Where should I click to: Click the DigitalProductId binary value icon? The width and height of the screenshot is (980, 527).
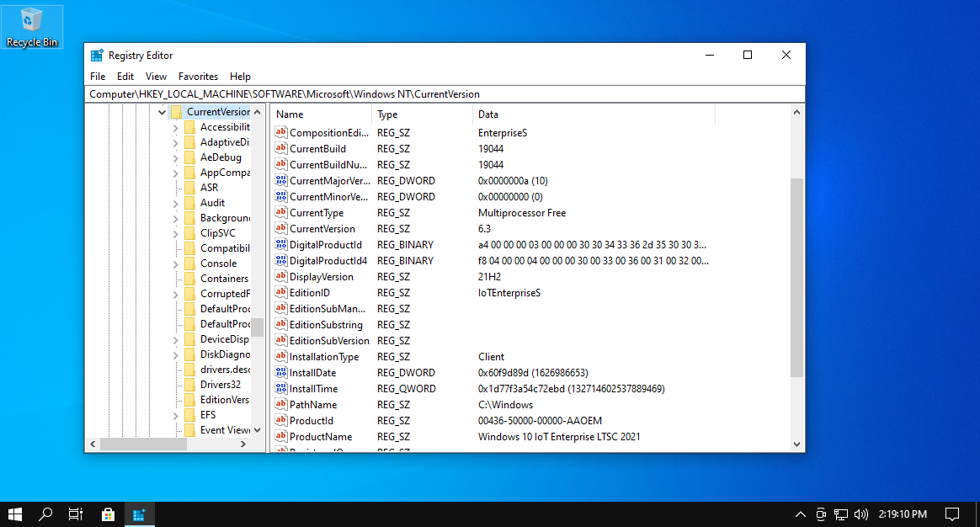pyautogui.click(x=281, y=244)
